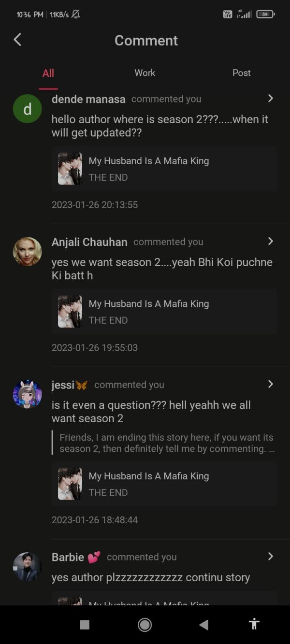Tap the back arrow on Comment screen
Image resolution: width=290 pixels, height=644 pixels.
click(17, 40)
